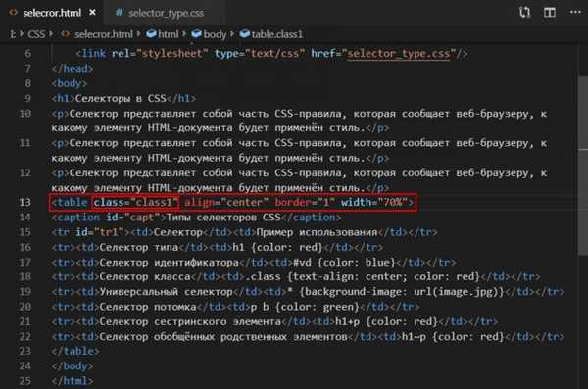Screen dimensions: 588x389
Task: Open changes compare icon in editor toolbar
Action: point(525,13)
